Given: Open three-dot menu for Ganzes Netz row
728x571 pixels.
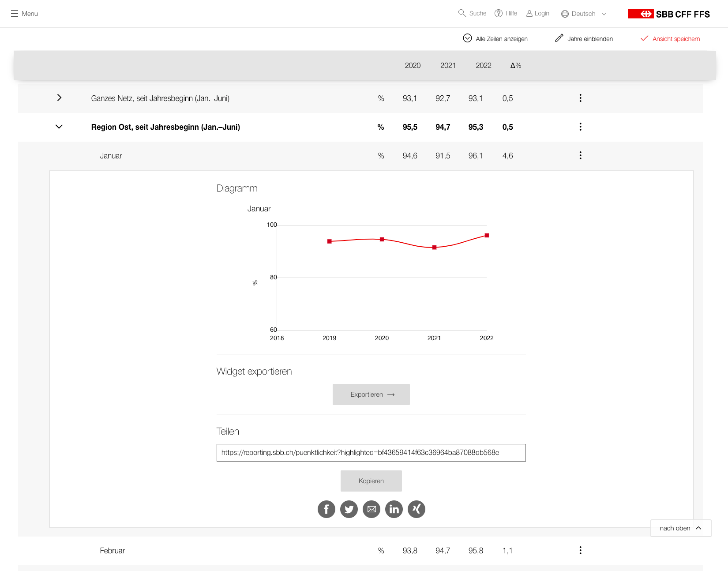Looking at the screenshot, I should pos(581,98).
